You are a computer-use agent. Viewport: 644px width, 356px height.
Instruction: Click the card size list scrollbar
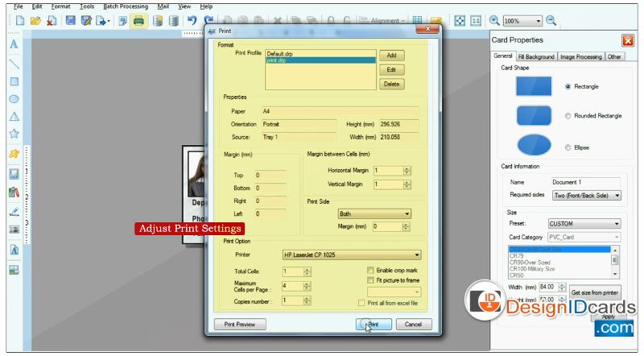(x=615, y=262)
